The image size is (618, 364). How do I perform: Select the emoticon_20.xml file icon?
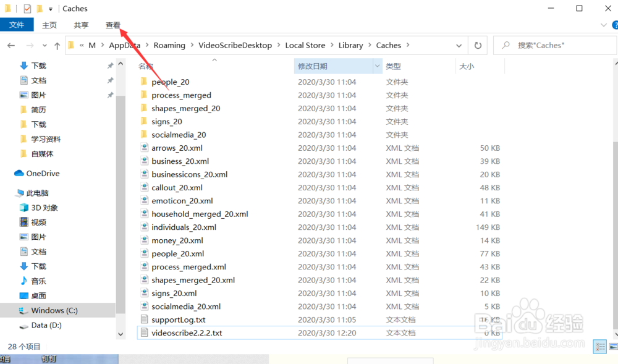pyautogui.click(x=144, y=200)
